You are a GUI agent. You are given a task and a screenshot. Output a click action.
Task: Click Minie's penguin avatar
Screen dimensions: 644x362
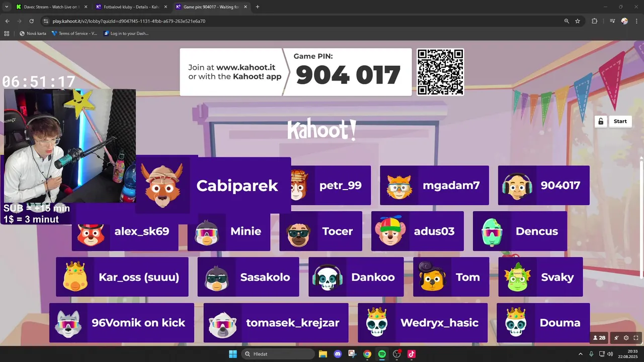[x=207, y=232]
